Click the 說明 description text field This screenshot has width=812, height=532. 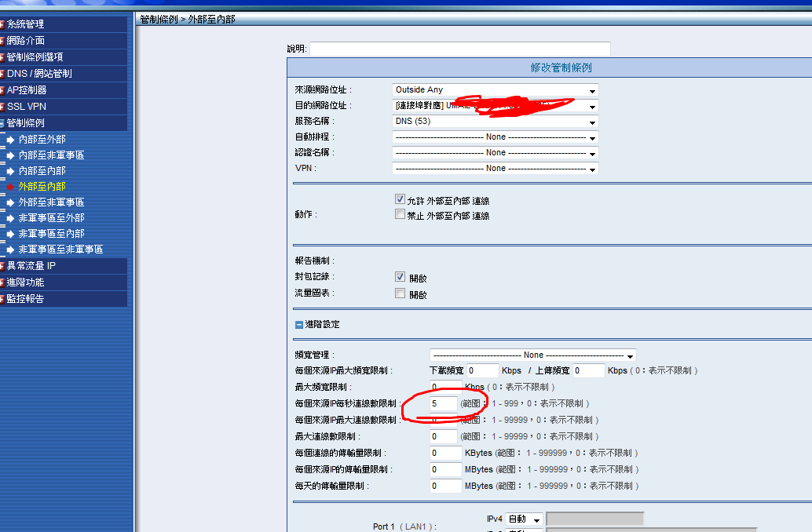[459, 49]
